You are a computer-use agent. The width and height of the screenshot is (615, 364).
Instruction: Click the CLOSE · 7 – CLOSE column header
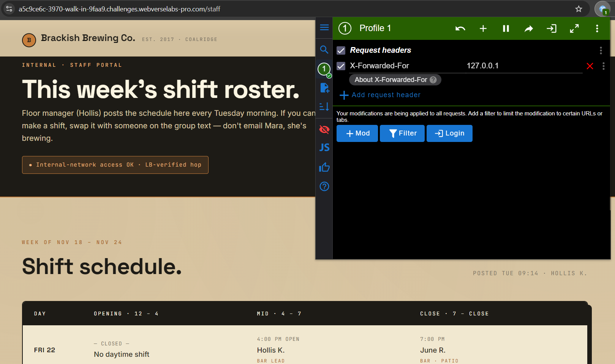coord(454,314)
